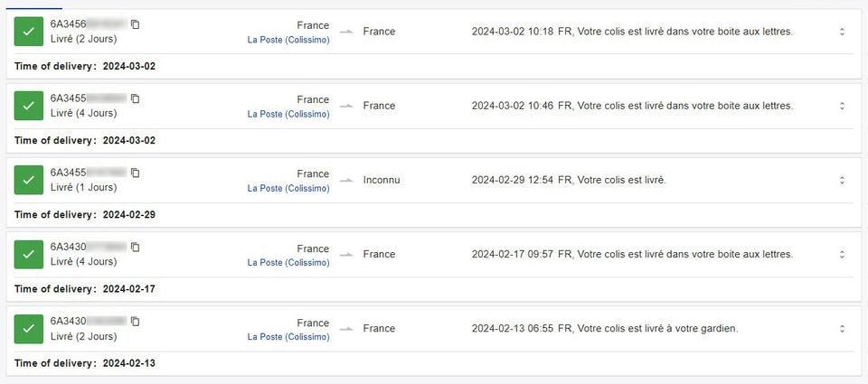Copy the tracking number of the Inconnu shipment
This screenshot has height=384, width=868.
click(x=135, y=173)
